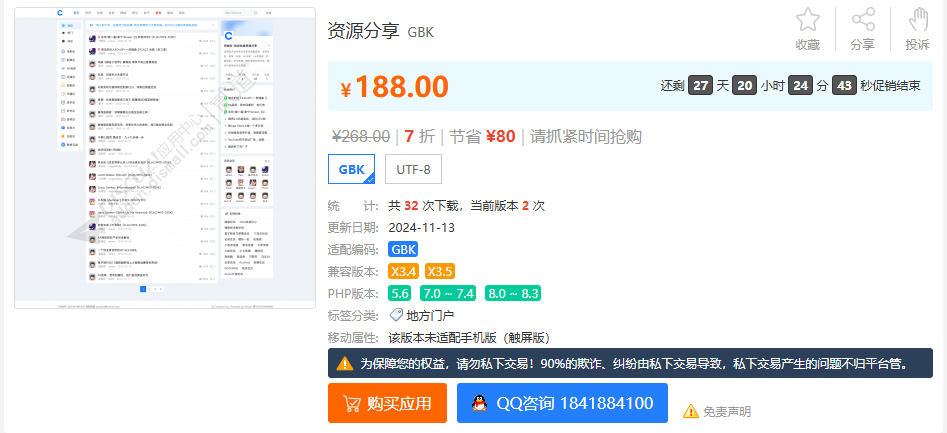Click the X3.4 compatible version badge
The image size is (947, 433).
click(404, 271)
